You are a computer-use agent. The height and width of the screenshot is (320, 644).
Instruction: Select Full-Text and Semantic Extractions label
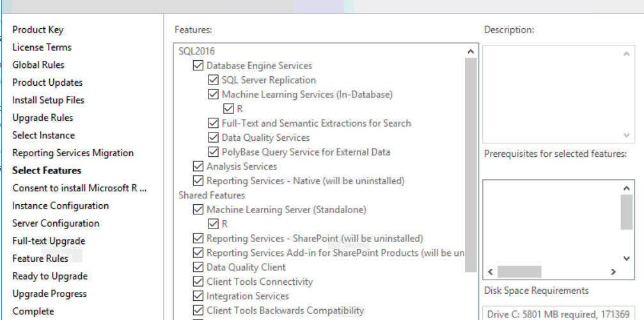pyautogui.click(x=316, y=124)
